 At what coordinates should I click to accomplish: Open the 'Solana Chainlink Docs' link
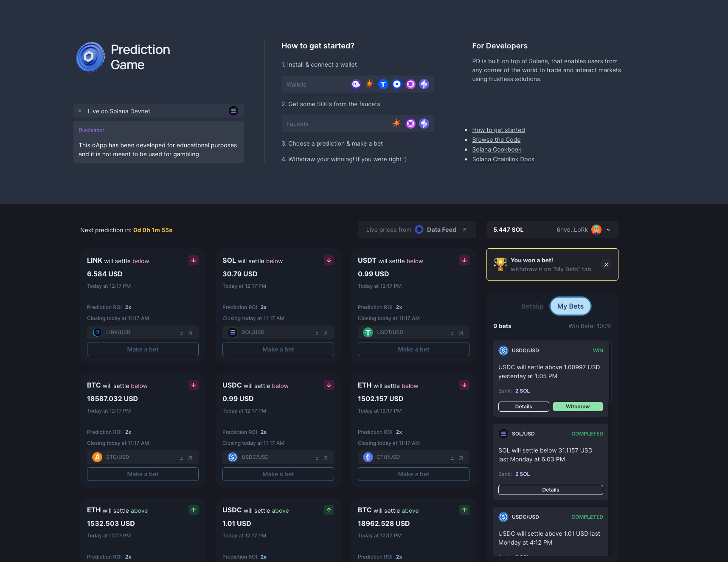point(503,159)
